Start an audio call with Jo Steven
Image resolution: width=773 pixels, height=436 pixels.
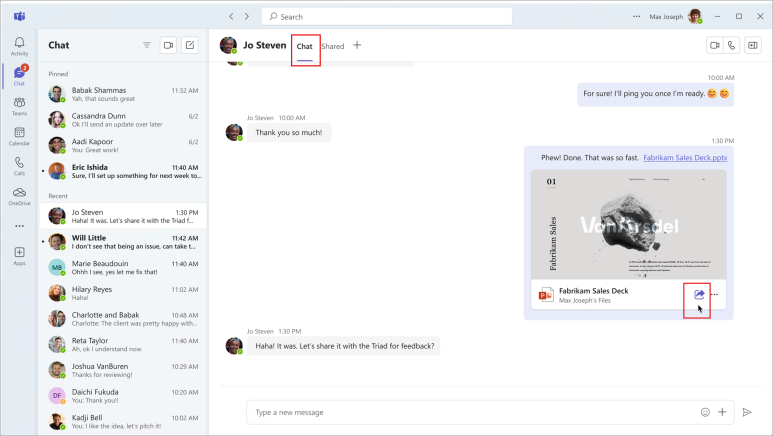coord(732,45)
